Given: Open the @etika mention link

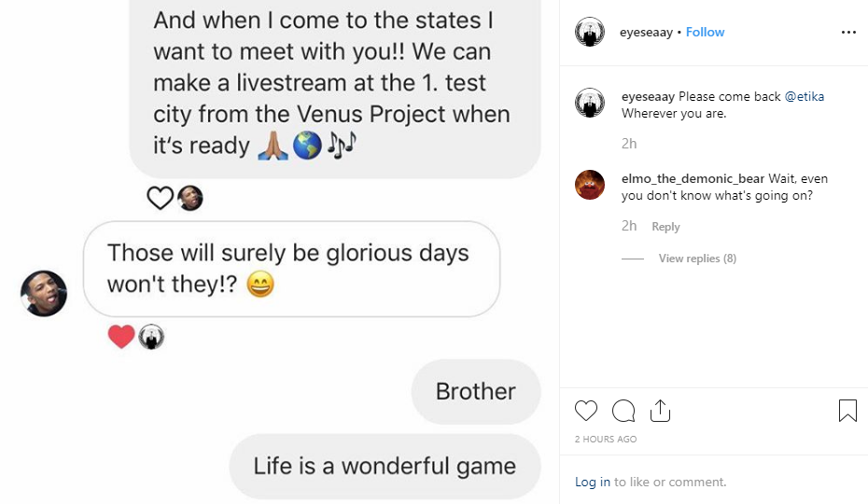Looking at the screenshot, I should tap(805, 96).
